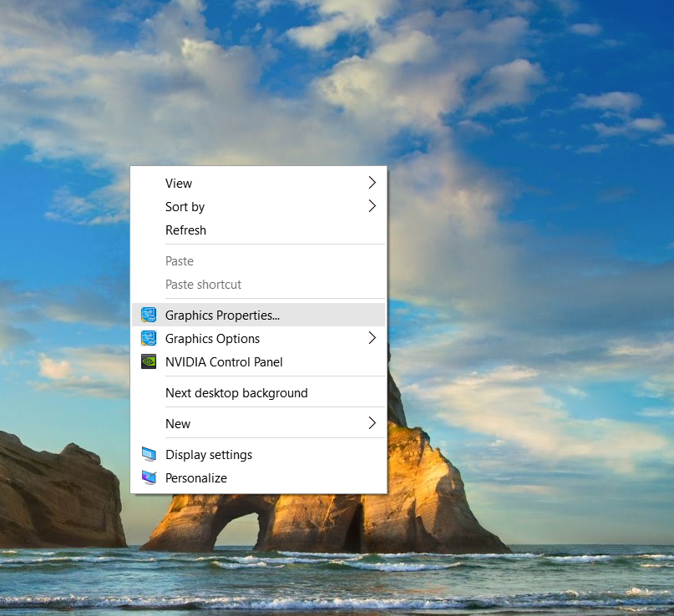Click the Paste entry

click(180, 260)
